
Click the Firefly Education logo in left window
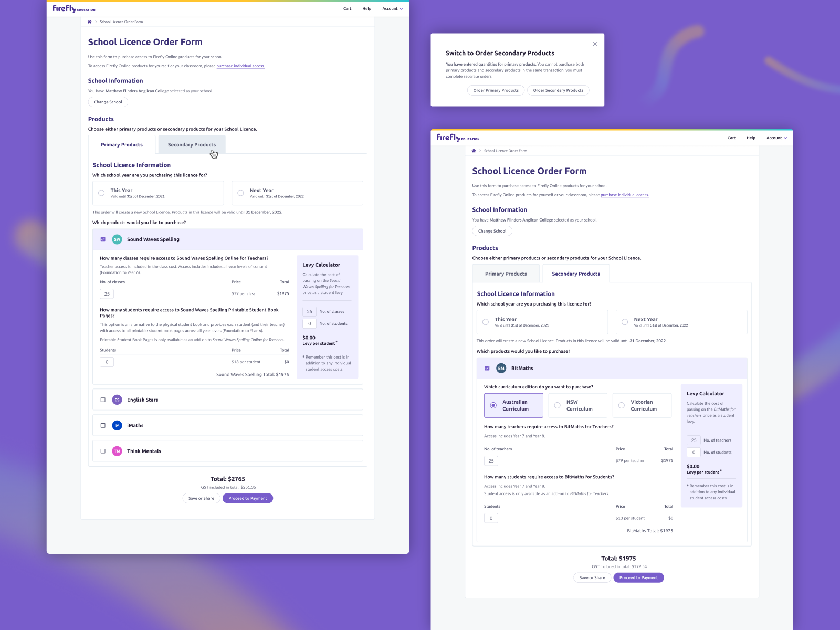click(x=74, y=9)
